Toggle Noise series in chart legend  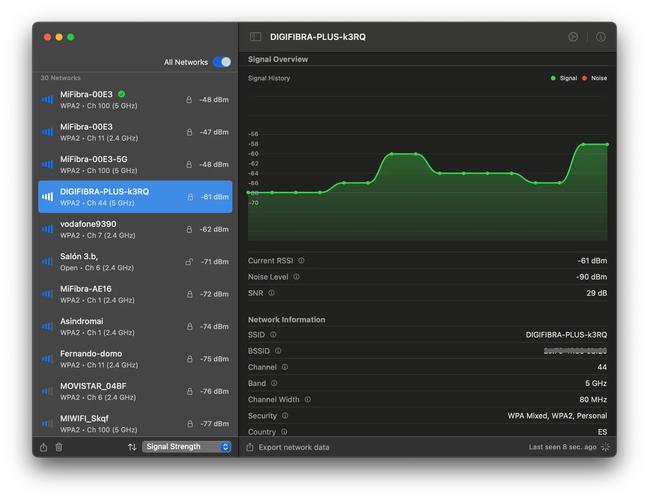pyautogui.click(x=598, y=78)
